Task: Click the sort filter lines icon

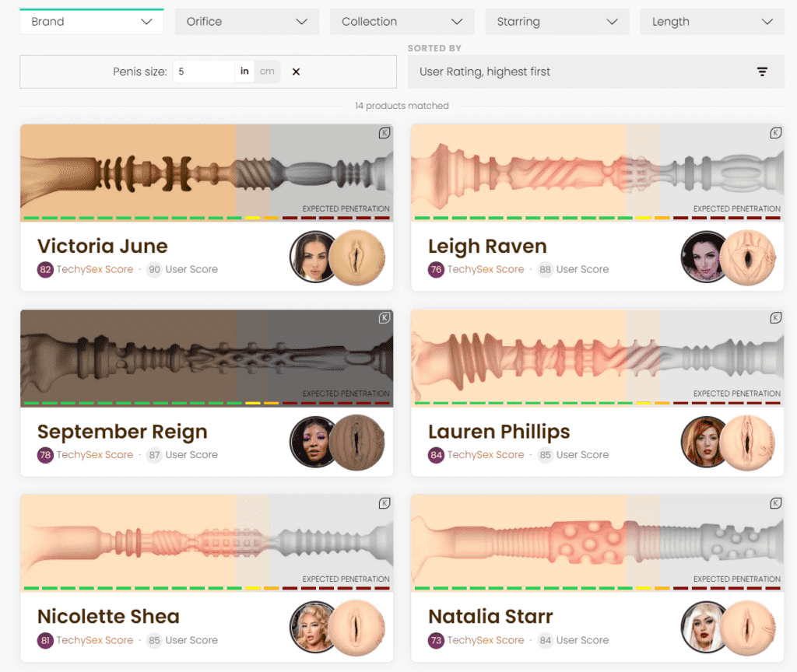Action: pos(762,72)
